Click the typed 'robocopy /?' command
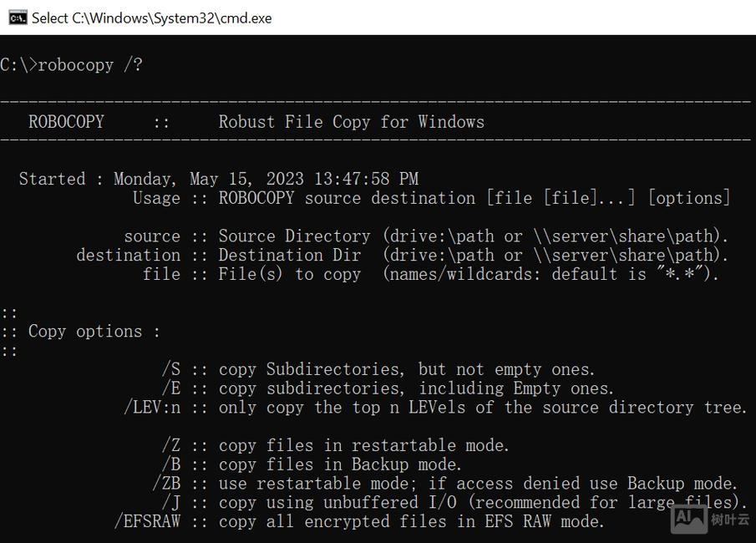Image resolution: width=756 pixels, height=543 pixels. [90, 65]
